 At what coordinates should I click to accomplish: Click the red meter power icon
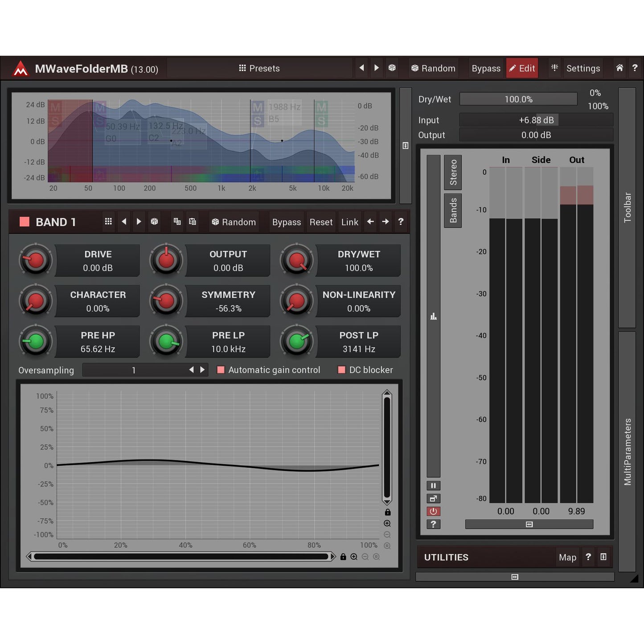[433, 512]
